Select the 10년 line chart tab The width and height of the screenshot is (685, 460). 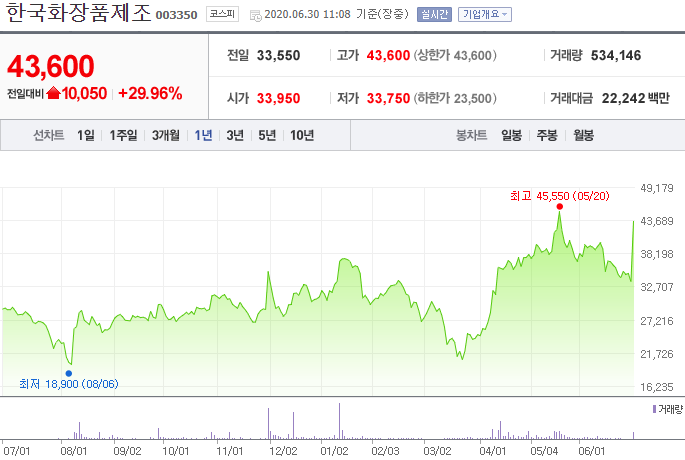(302, 135)
